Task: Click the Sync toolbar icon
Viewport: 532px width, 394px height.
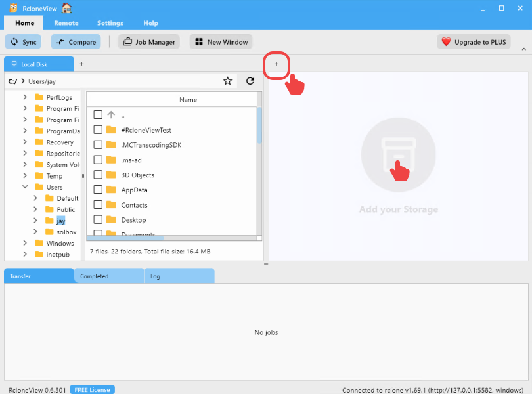Action: 13,42
